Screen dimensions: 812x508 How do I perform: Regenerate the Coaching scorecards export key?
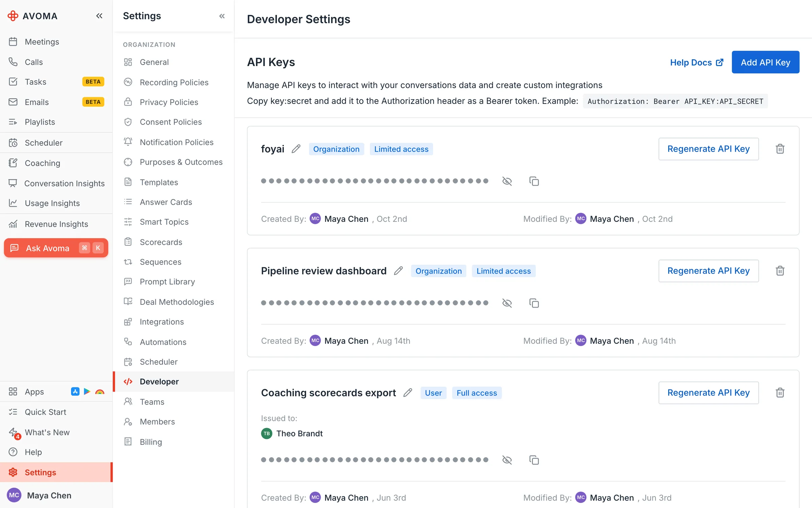click(708, 393)
